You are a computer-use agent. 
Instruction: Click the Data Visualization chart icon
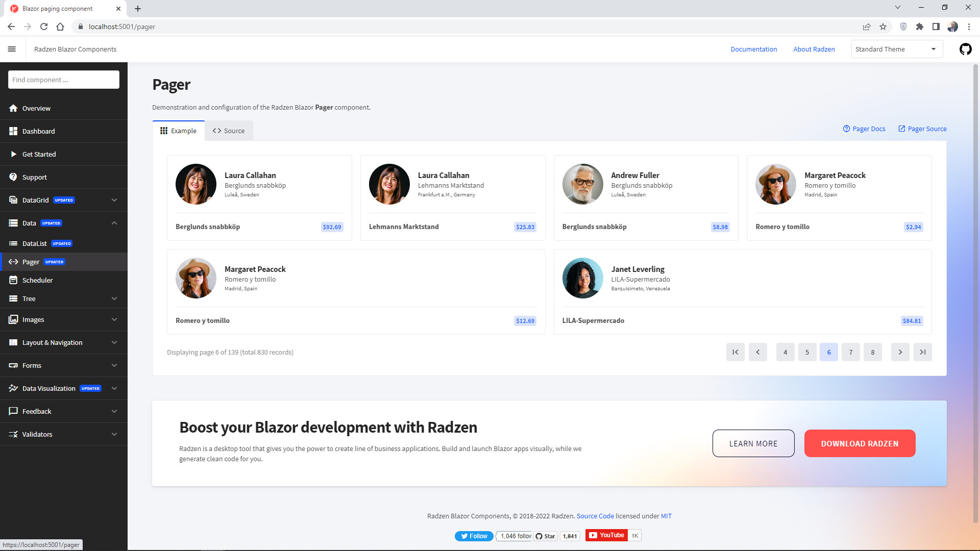(13, 388)
